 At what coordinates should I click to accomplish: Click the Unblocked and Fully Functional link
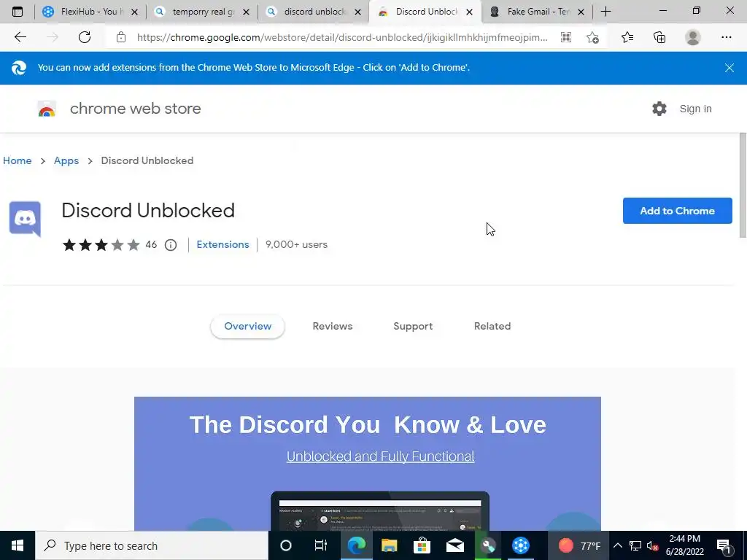coord(380,456)
